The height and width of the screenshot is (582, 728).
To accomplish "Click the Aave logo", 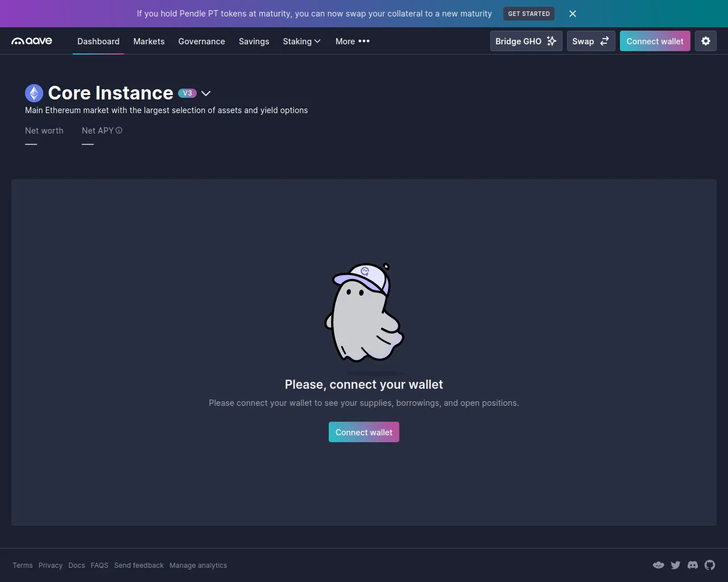I will (x=32, y=41).
